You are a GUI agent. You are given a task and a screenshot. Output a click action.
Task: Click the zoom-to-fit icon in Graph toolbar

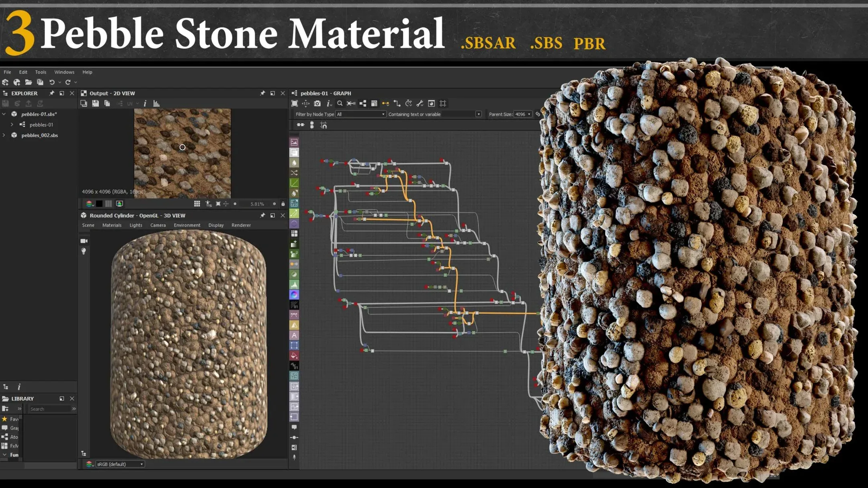[x=295, y=104]
